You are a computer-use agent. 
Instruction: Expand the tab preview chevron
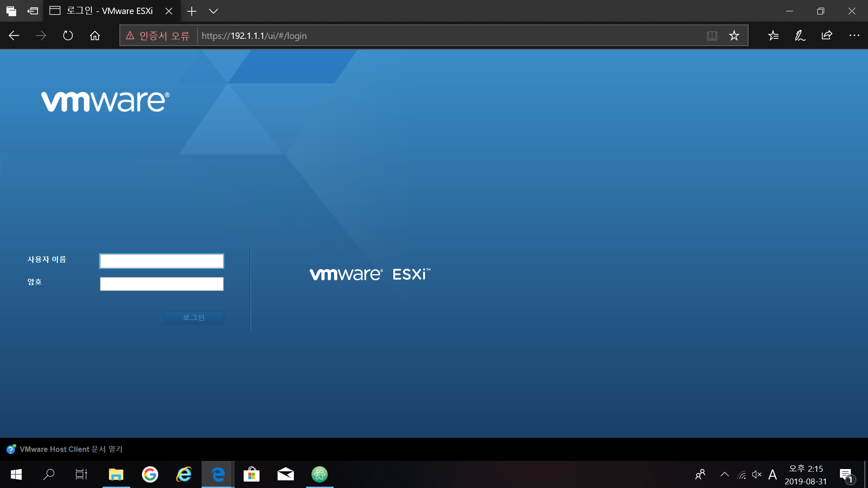[x=213, y=11]
